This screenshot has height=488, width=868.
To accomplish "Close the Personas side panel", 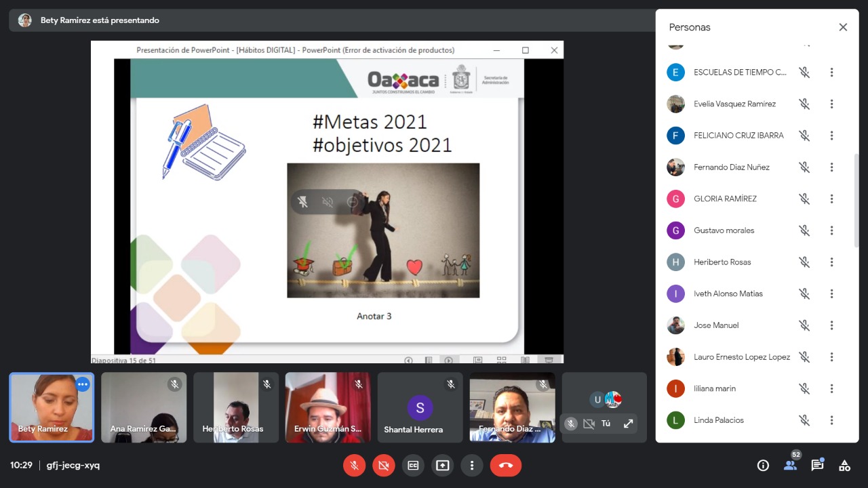I will (843, 27).
